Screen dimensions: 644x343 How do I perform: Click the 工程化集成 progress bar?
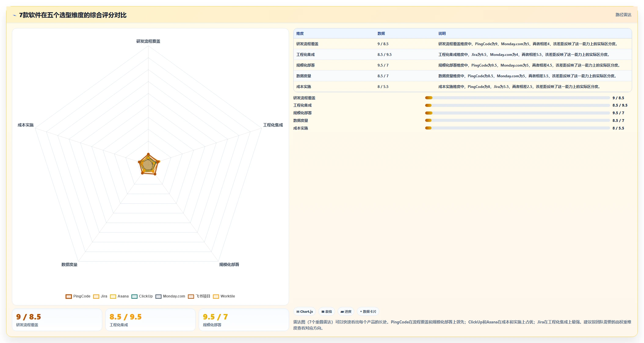(x=517, y=105)
